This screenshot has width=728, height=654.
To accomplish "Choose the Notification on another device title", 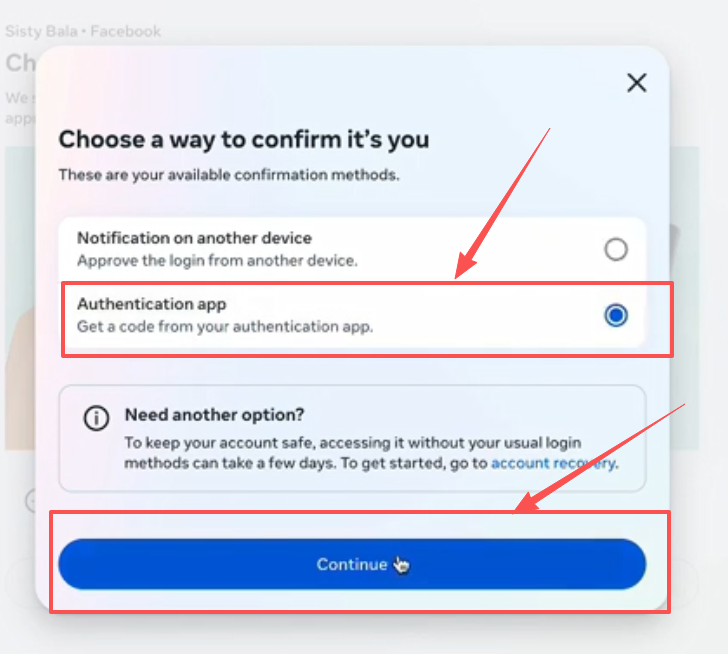I will point(194,238).
